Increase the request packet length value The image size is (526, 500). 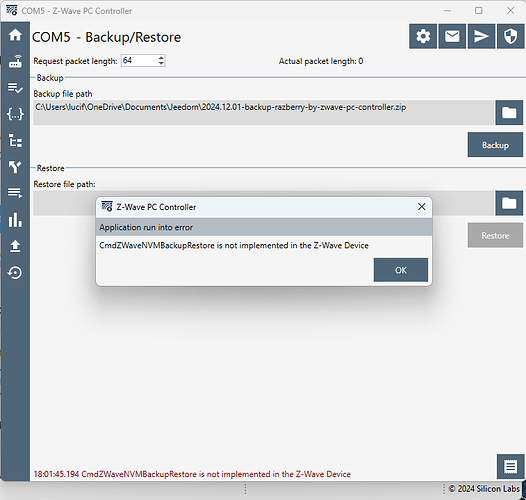point(161,58)
